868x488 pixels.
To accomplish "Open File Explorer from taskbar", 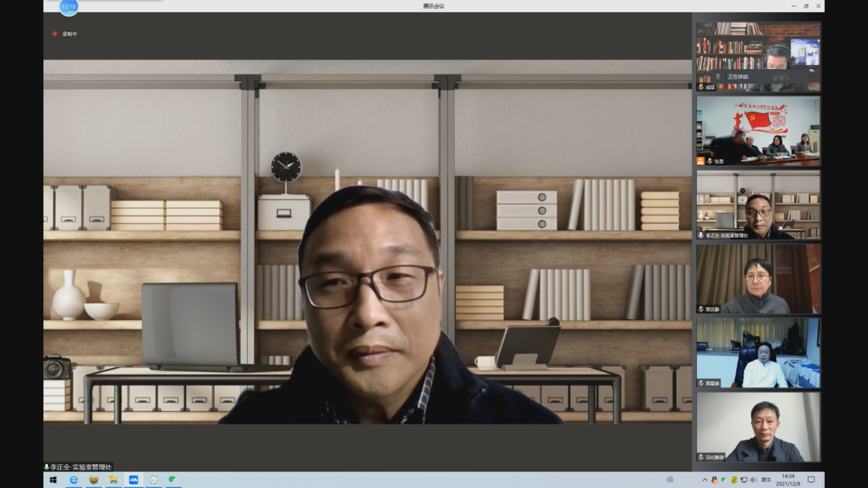I will pos(114,480).
